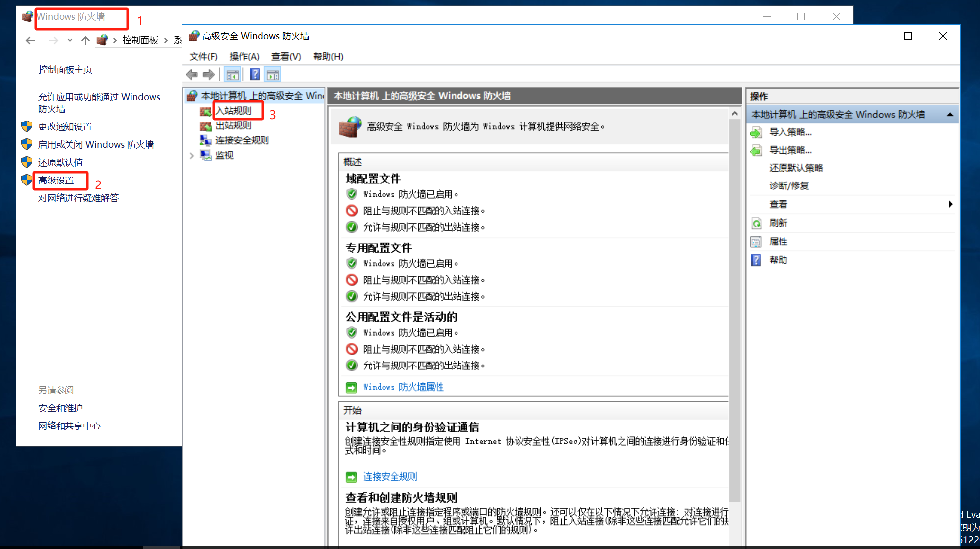
Task: Open the File (文件) menu
Action: [x=203, y=57]
